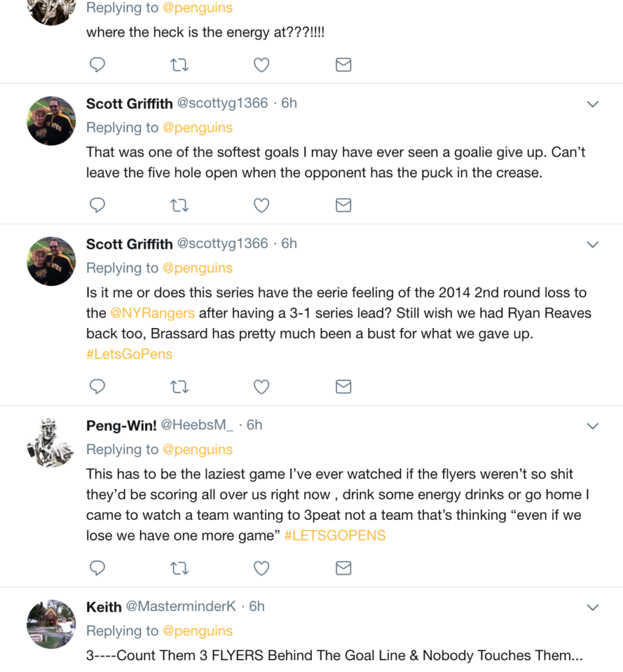This screenshot has width=623, height=672.
Task: Open Keith's tweet options chevron
Action: (x=592, y=607)
